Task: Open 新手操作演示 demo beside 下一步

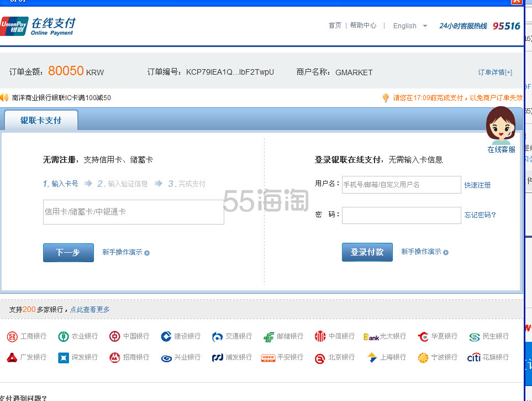Action: coord(126,252)
